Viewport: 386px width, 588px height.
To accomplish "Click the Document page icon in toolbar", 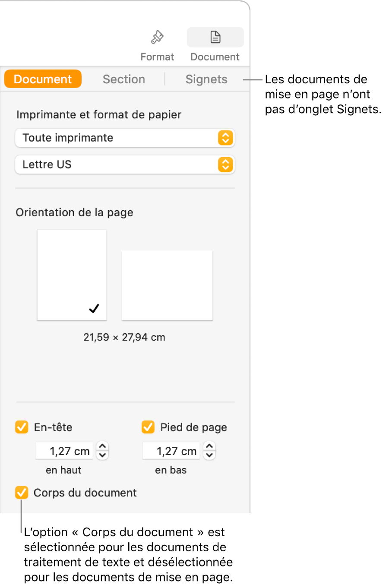I will point(215,38).
